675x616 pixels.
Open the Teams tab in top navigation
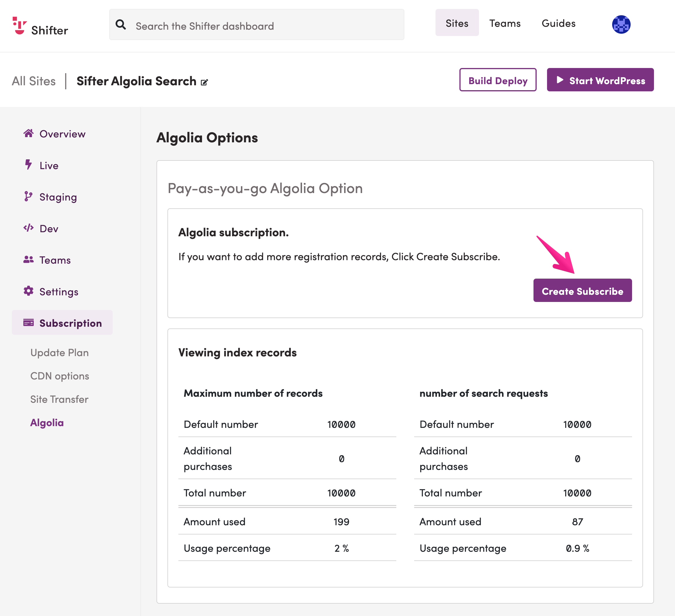click(x=505, y=23)
